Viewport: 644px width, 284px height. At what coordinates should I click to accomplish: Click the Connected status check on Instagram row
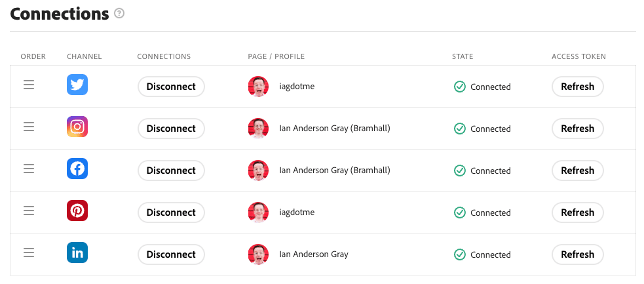(460, 129)
